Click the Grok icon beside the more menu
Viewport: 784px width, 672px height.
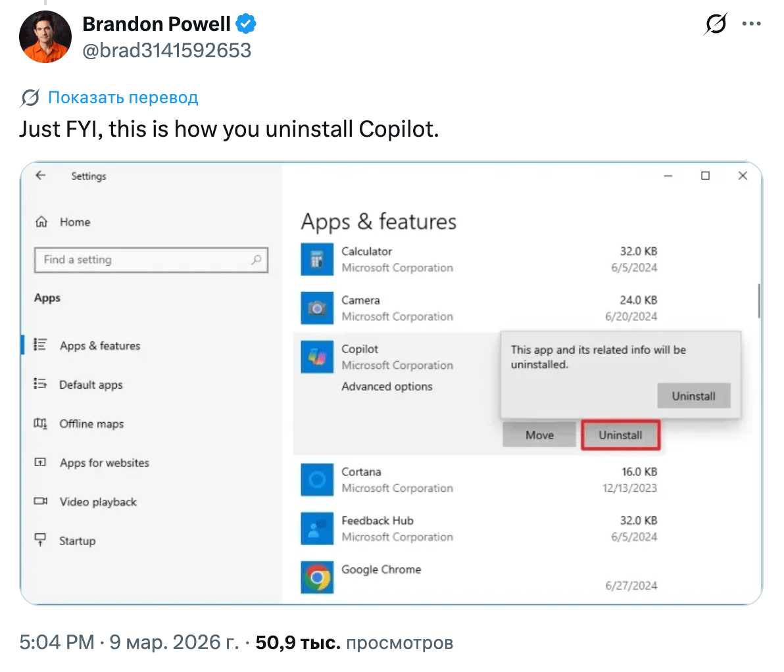[716, 24]
